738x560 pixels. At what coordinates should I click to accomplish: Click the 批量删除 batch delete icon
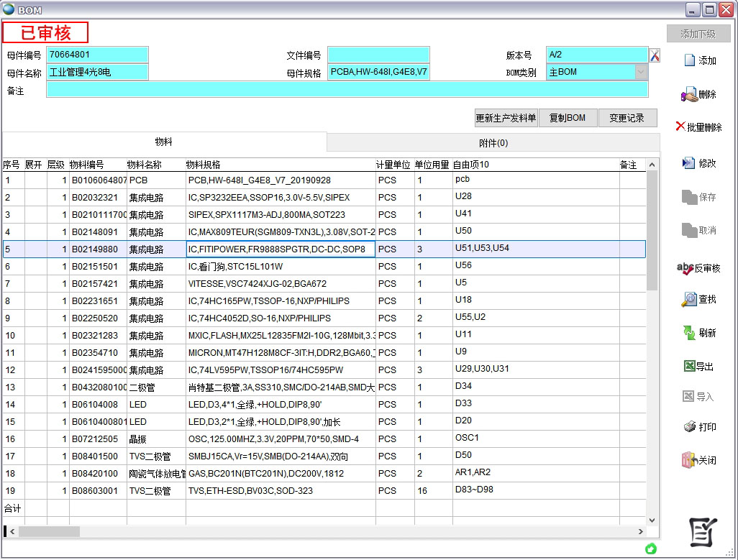pyautogui.click(x=698, y=127)
